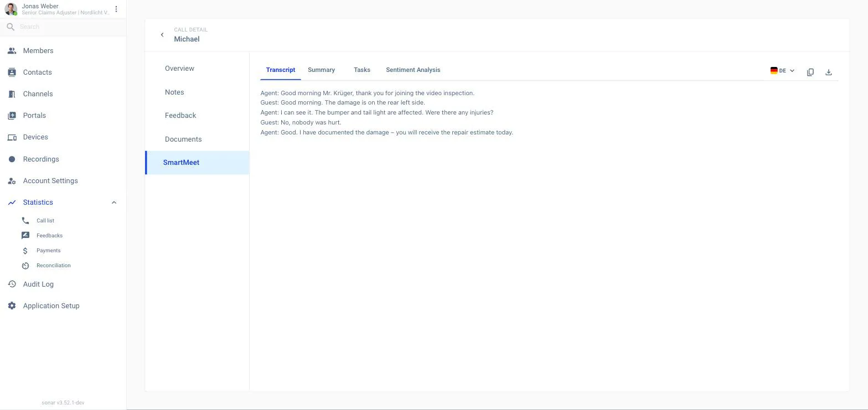Collapse the Statistics section chevron

[114, 203]
